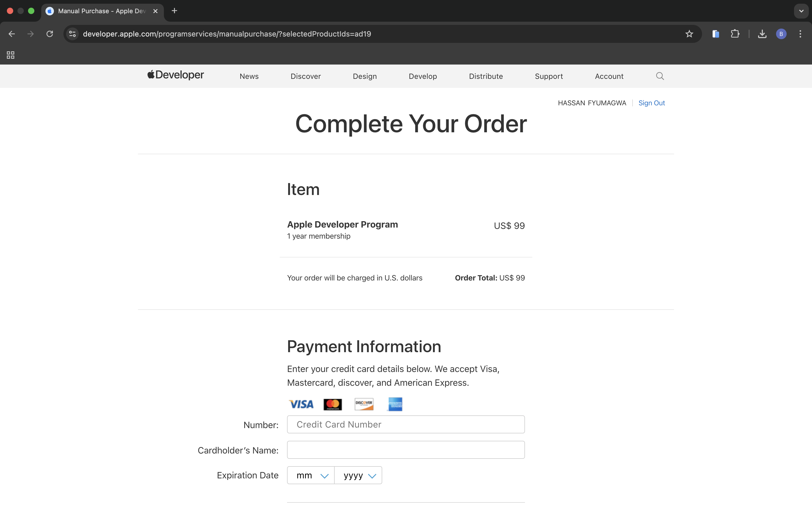Screen dimensions: 812x508
Task: Click the Payment Information heading
Action: point(364,346)
